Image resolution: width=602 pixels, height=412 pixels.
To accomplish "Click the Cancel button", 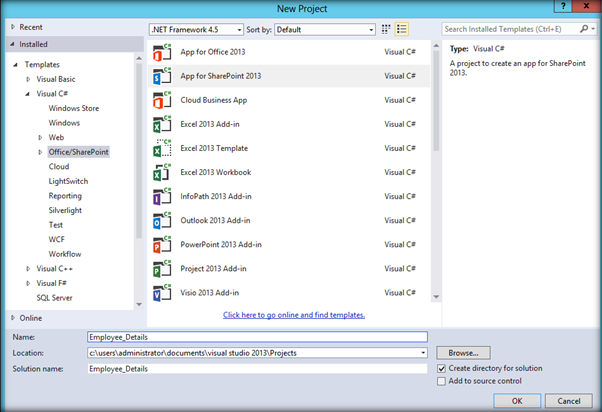I will (569, 401).
